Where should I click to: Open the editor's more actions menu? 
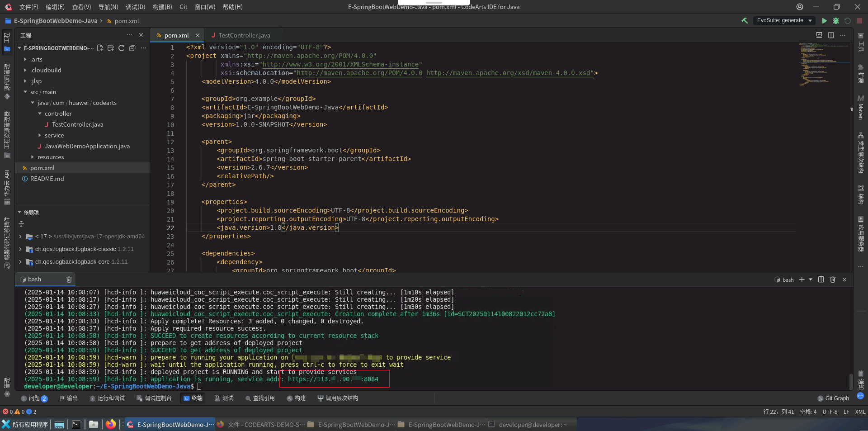tap(843, 35)
